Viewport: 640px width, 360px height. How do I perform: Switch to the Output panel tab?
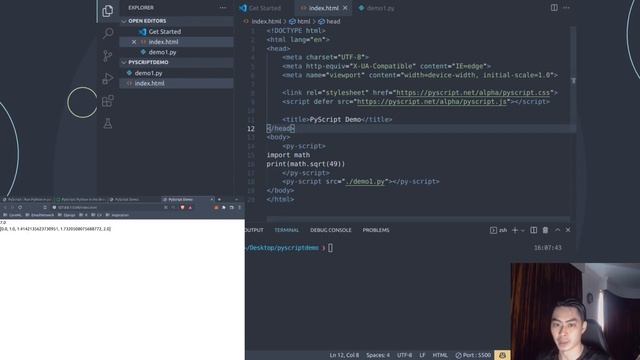tap(254, 230)
